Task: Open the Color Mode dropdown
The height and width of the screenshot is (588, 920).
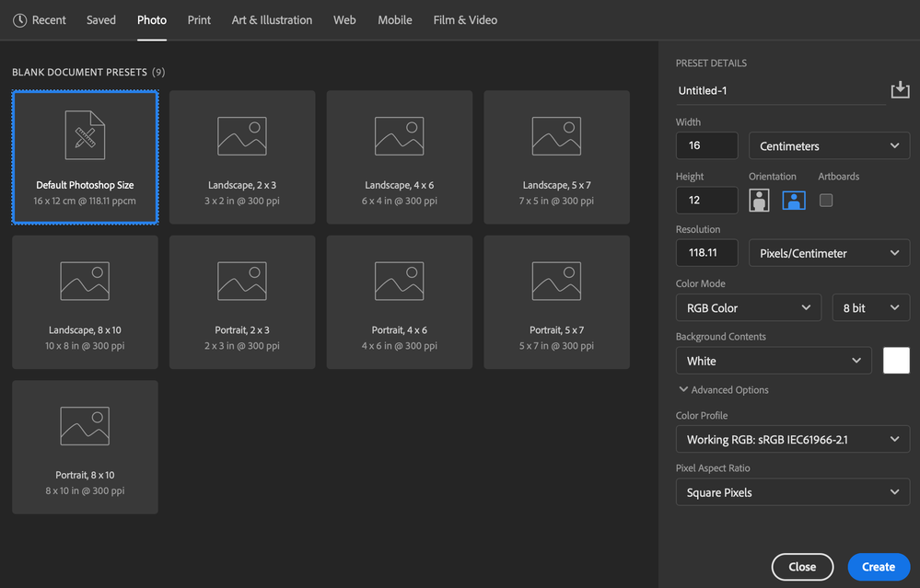Action: click(748, 306)
